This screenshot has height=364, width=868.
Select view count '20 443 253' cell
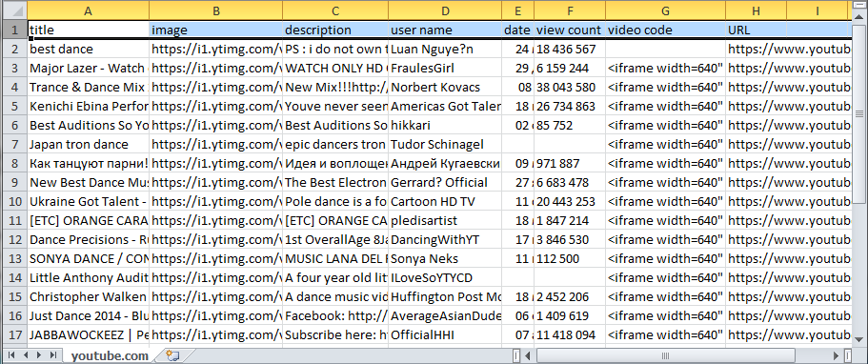click(x=570, y=202)
